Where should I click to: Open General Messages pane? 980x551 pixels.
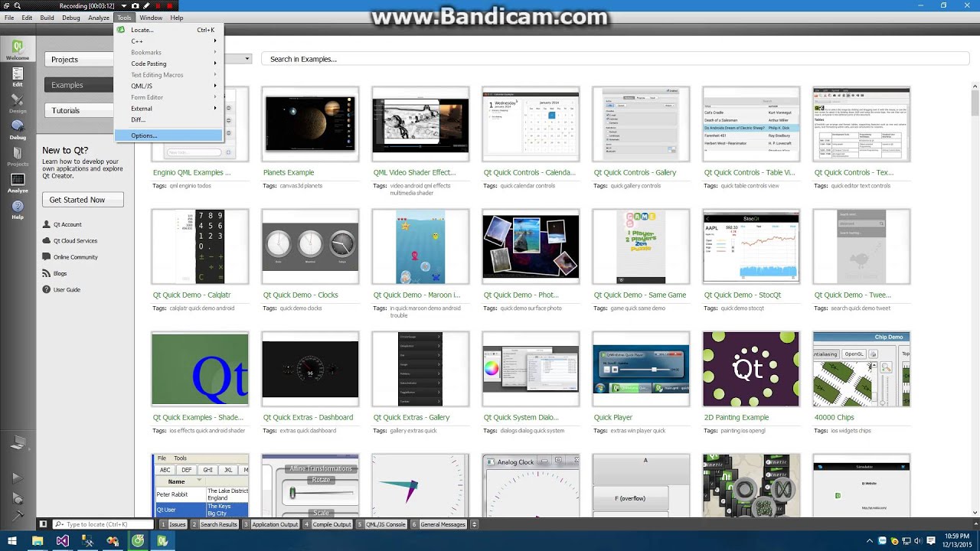point(439,524)
